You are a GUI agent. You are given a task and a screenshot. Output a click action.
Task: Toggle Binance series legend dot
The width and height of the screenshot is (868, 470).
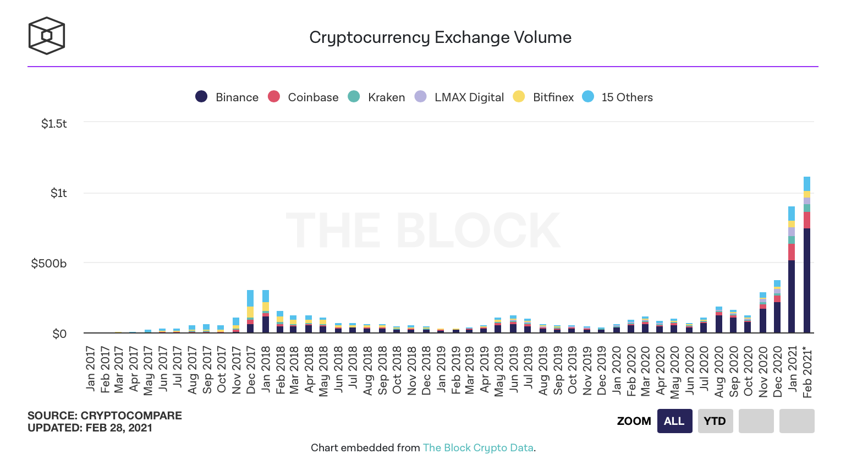pos(201,97)
